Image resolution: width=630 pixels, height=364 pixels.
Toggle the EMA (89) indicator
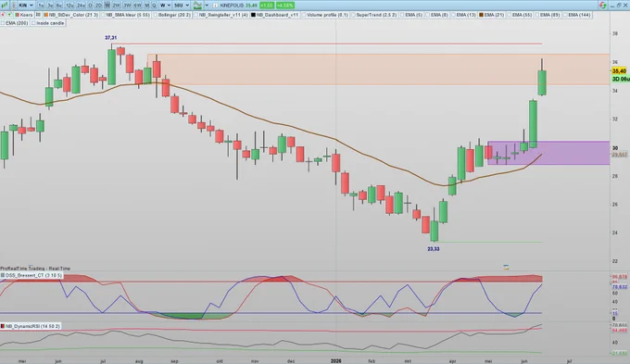[548, 15]
